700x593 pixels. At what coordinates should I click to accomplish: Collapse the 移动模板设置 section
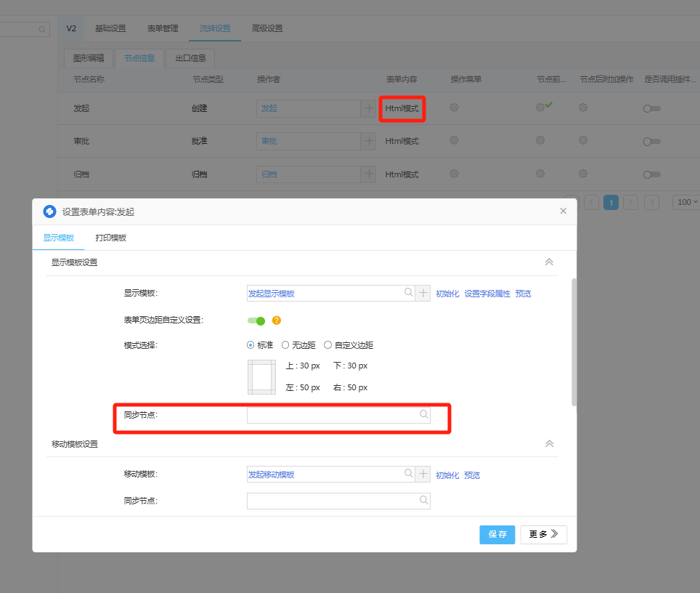549,443
